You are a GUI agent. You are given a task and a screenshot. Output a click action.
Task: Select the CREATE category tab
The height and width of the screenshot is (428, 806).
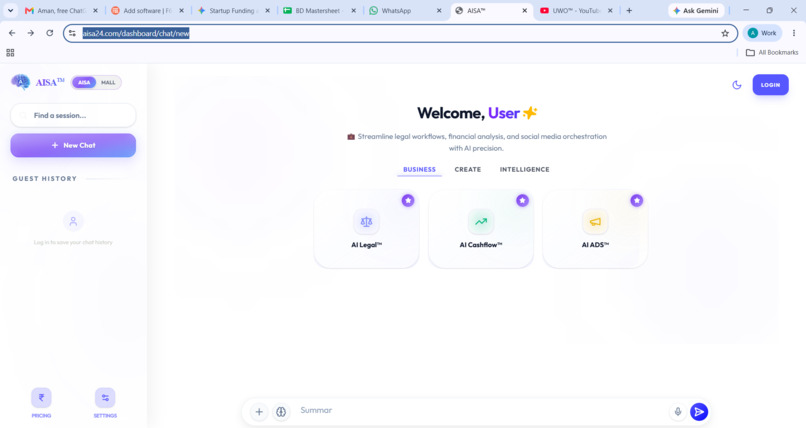(x=468, y=170)
